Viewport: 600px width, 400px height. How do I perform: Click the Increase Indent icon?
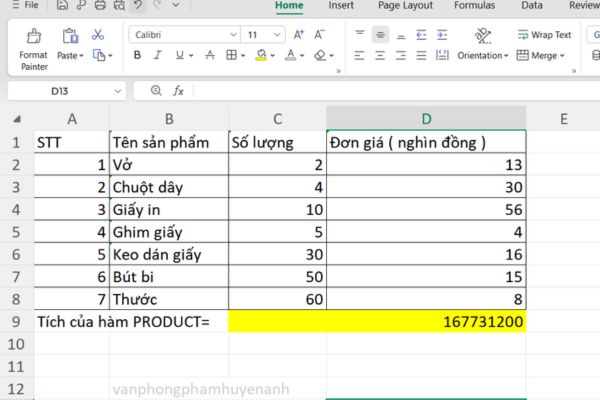point(442,35)
